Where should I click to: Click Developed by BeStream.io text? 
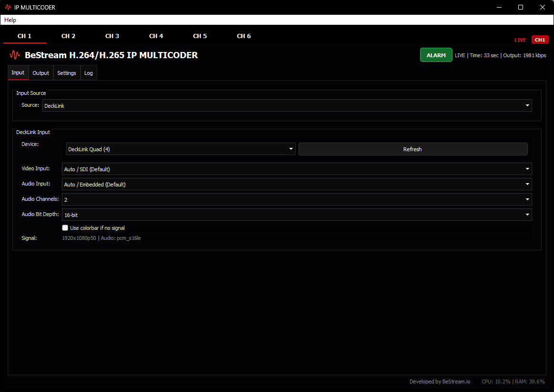(440, 382)
